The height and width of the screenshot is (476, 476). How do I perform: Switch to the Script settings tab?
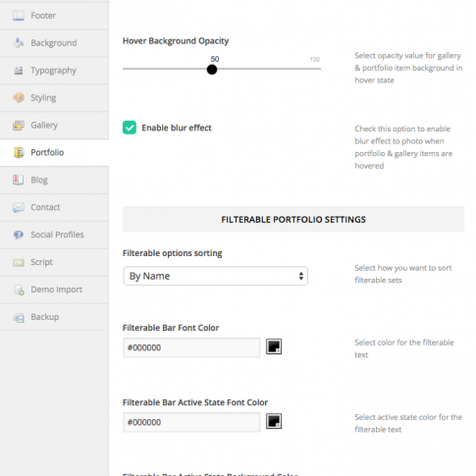tap(54, 262)
